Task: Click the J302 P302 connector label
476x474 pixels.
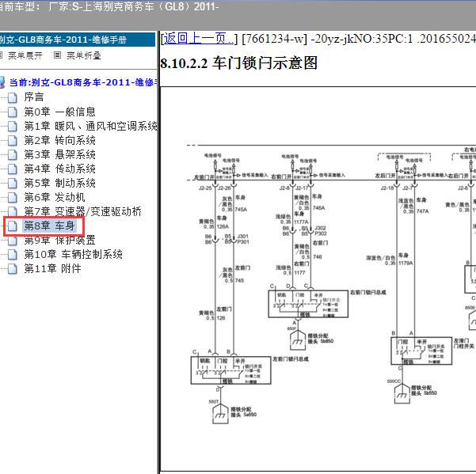Action: tap(320, 230)
